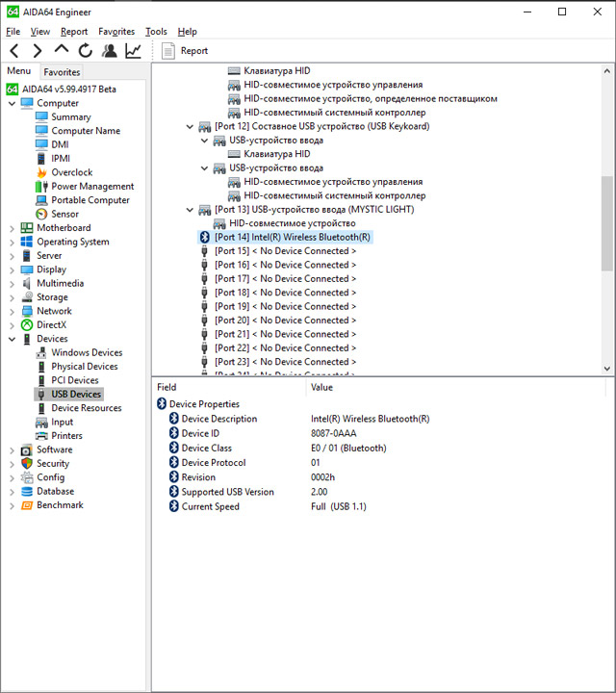The width and height of the screenshot is (616, 693).
Task: Click the Supported USB Version field
Action: click(227, 492)
